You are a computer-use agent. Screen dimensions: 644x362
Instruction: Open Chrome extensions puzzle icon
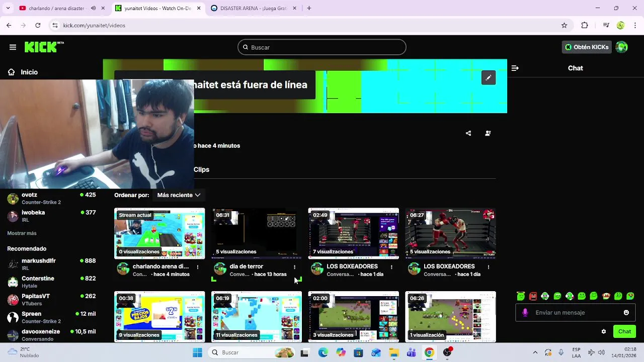click(585, 25)
